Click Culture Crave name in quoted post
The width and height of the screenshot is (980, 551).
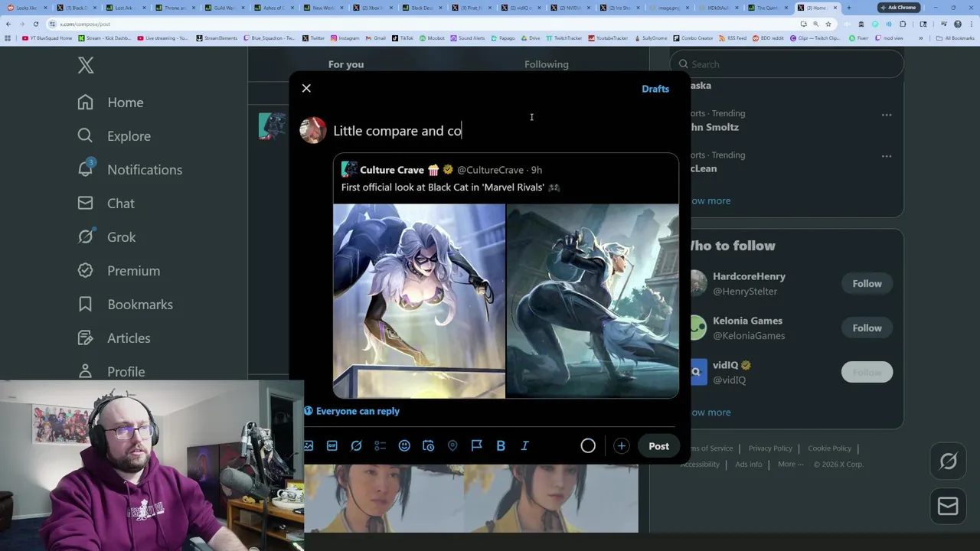click(x=391, y=170)
